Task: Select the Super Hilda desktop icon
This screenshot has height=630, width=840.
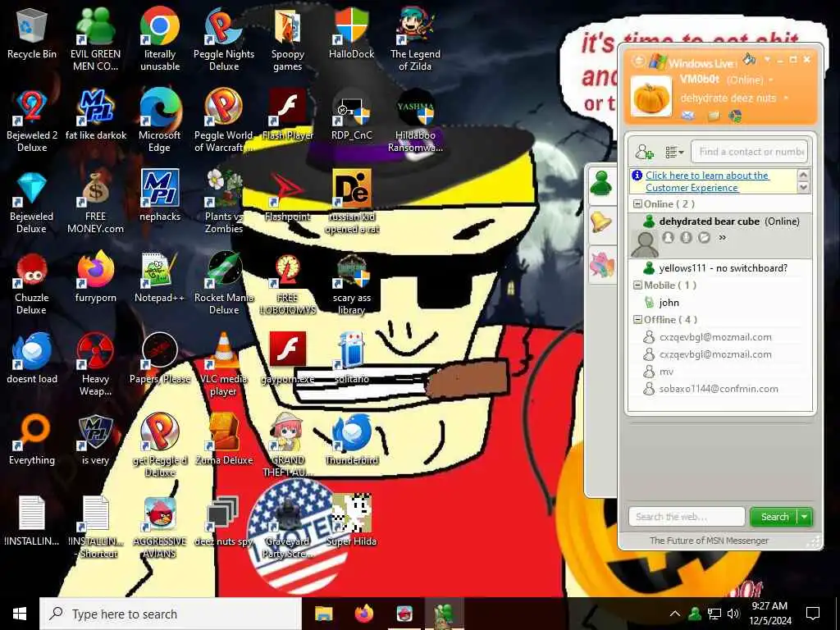Action: [x=351, y=521]
